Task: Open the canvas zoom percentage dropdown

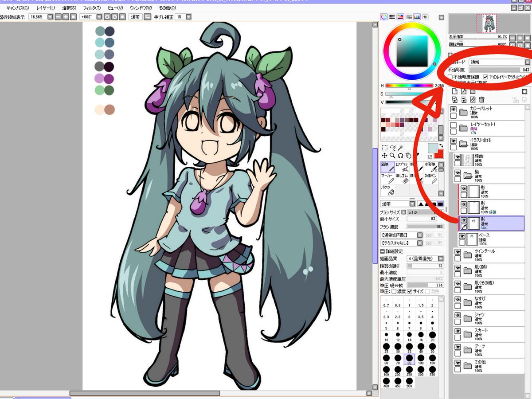Action: click(50, 17)
